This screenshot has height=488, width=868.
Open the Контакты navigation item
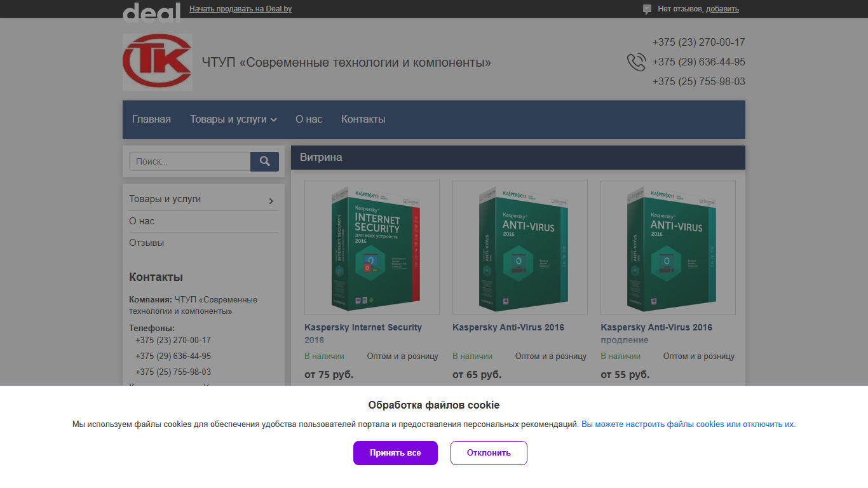tap(363, 119)
